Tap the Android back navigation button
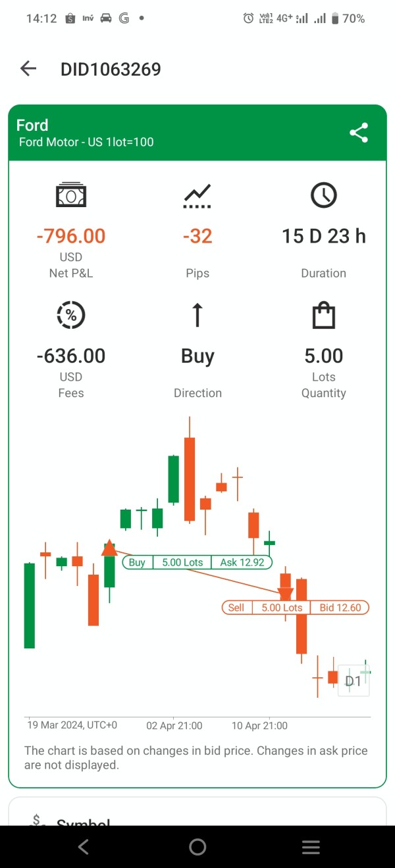Viewport: 395px width, 868px height. point(84,847)
